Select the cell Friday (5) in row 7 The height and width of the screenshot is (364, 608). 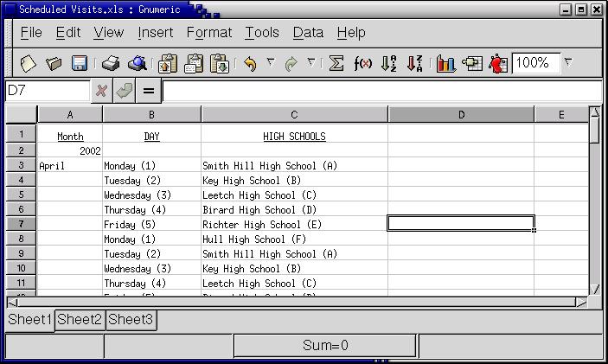(x=151, y=225)
